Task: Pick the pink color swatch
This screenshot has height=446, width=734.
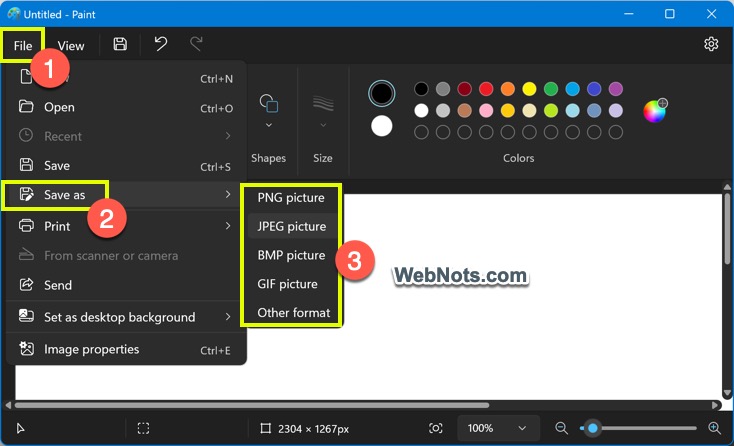Action: [x=486, y=110]
